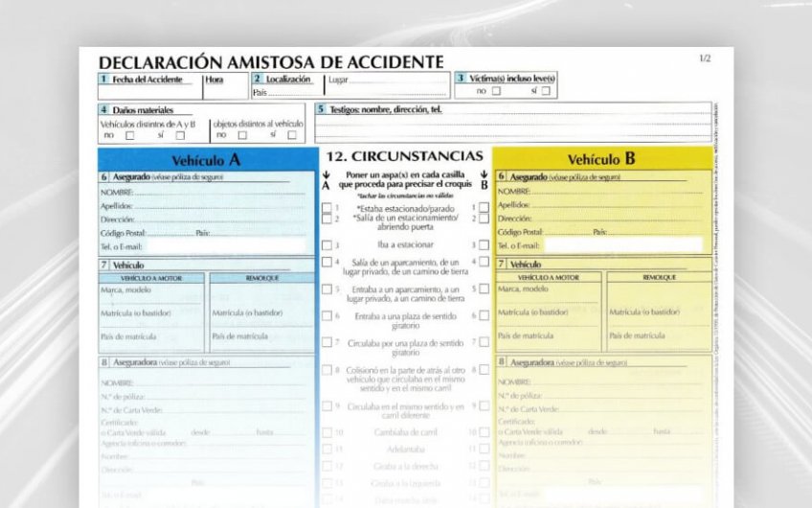Screen dimensions: 812x508
Task: Click 'Matrícula (o bastidor)' in Vehículo B Remolque column
Action: coord(644,312)
